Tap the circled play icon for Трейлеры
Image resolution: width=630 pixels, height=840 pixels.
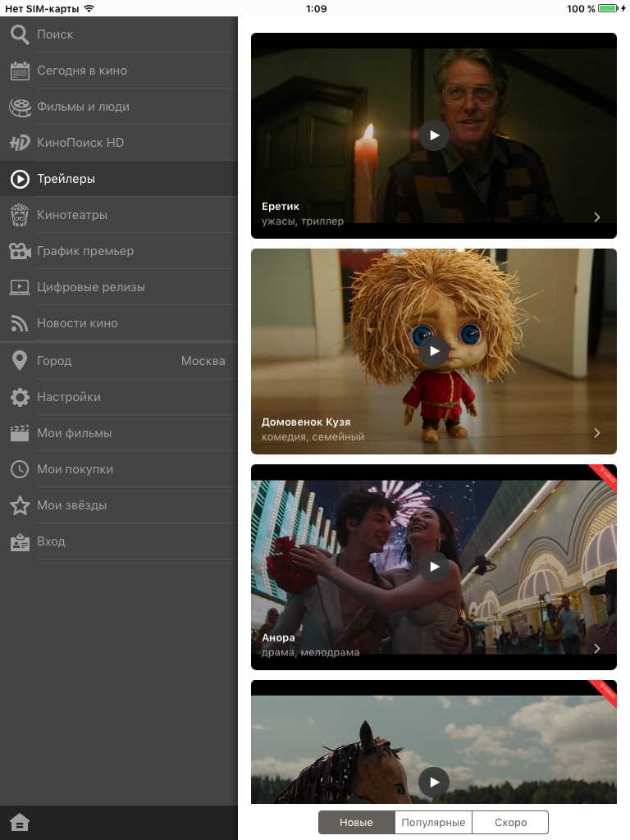20,179
